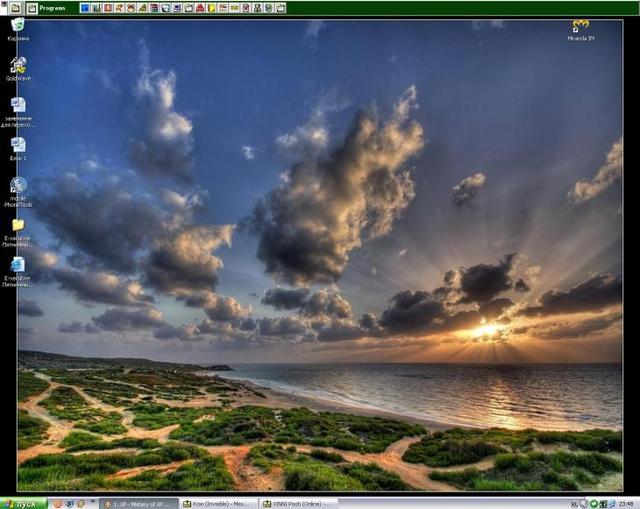
Task: Click the folder icon left of Programs
Action: pyautogui.click(x=32, y=8)
